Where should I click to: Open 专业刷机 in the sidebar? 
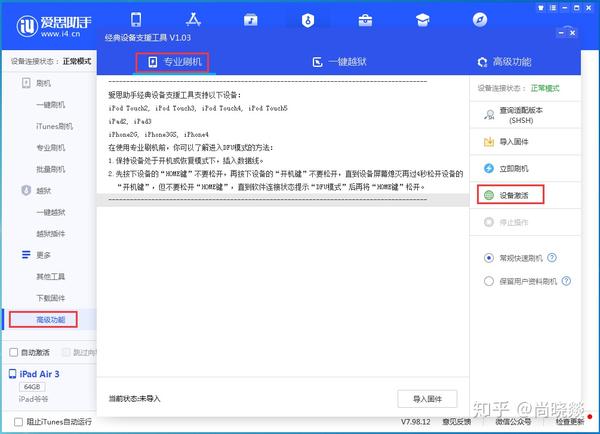pos(51,148)
